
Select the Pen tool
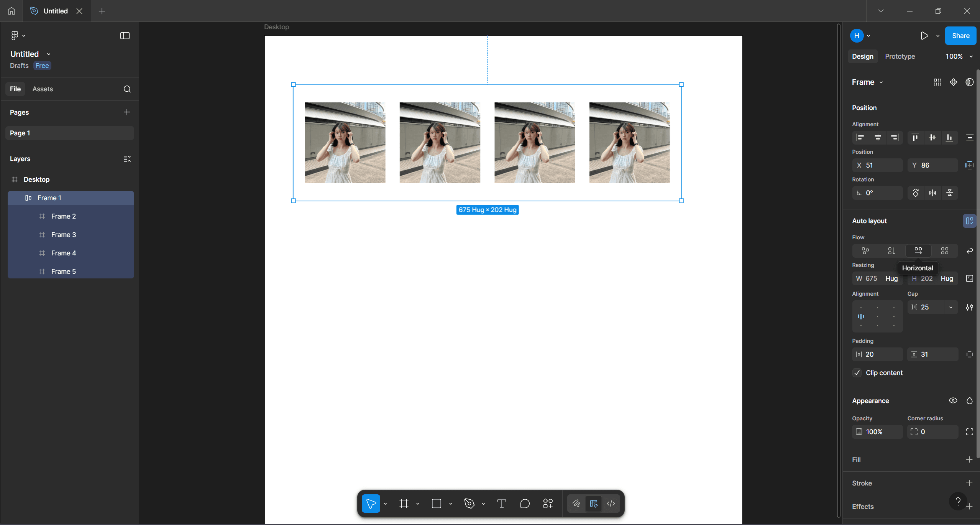point(469,504)
